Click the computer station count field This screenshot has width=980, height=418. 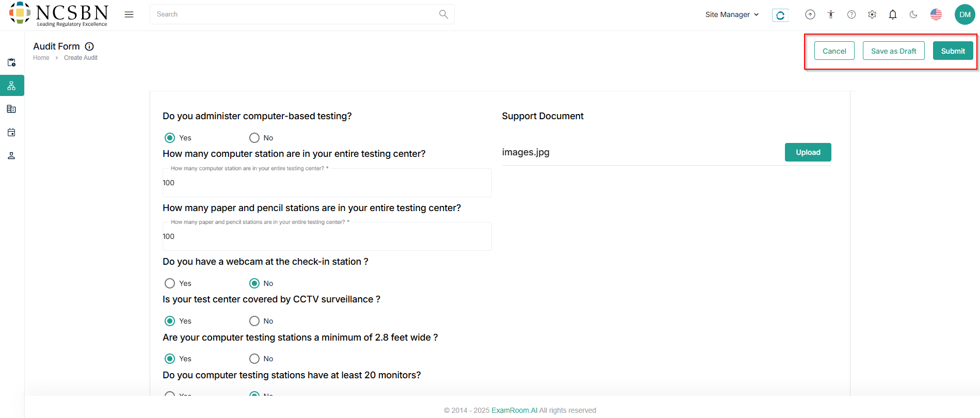coord(327,183)
